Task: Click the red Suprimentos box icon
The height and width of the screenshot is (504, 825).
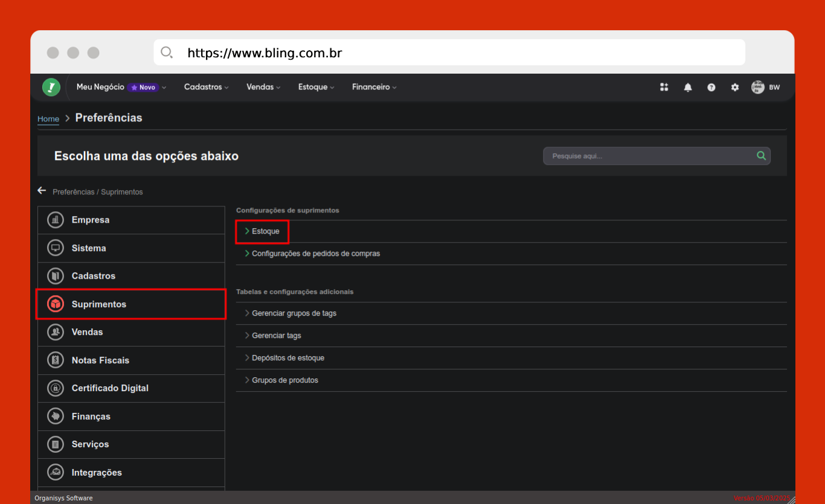Action: pyautogui.click(x=56, y=304)
